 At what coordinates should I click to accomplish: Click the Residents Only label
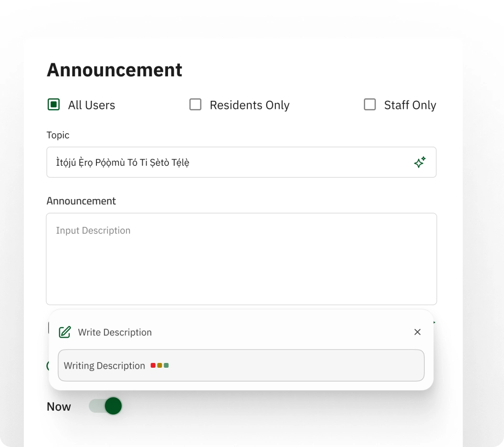click(x=250, y=105)
